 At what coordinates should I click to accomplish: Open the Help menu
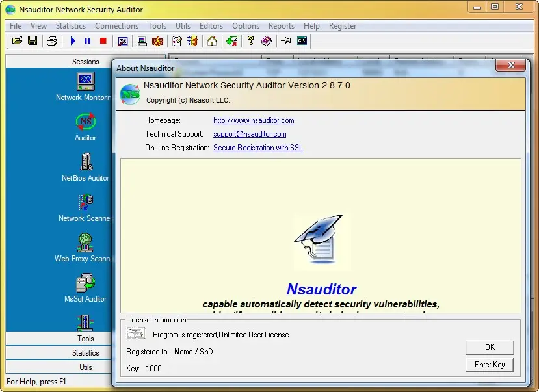point(312,26)
